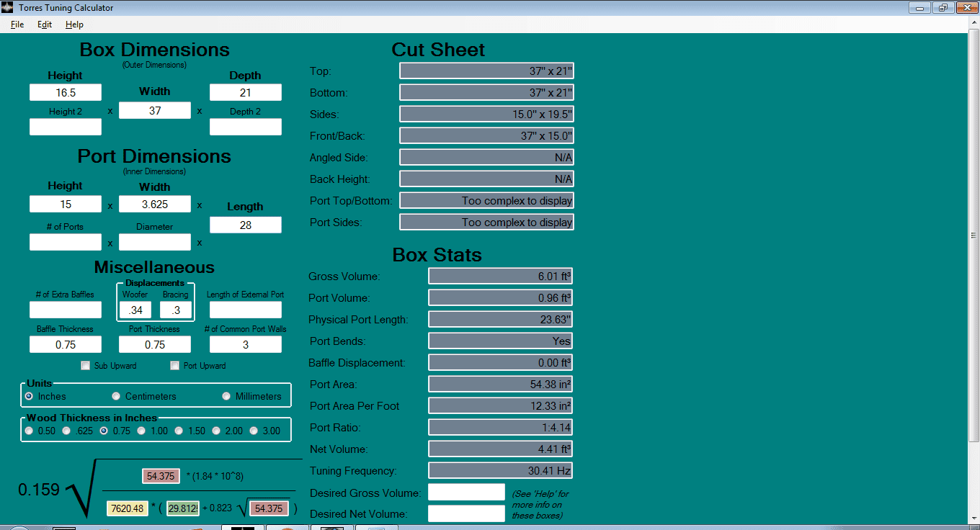Focus the empty Depth 2 field
The width and height of the screenshot is (980, 530).
click(246, 127)
